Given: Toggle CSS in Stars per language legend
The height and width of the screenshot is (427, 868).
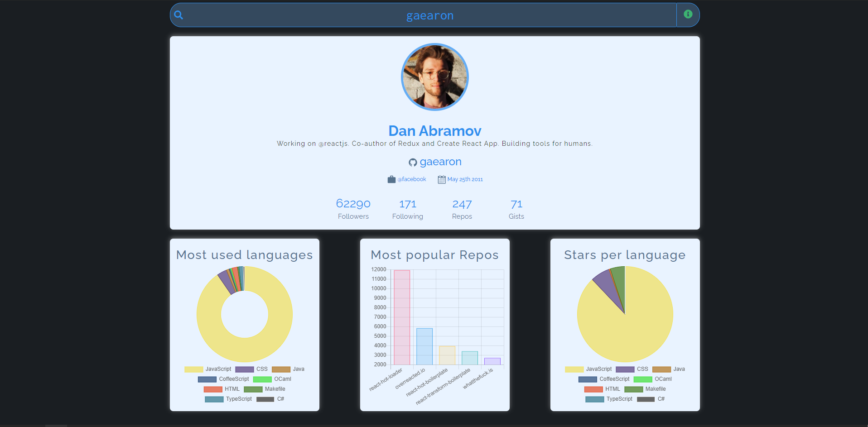Looking at the screenshot, I should 632,369.
